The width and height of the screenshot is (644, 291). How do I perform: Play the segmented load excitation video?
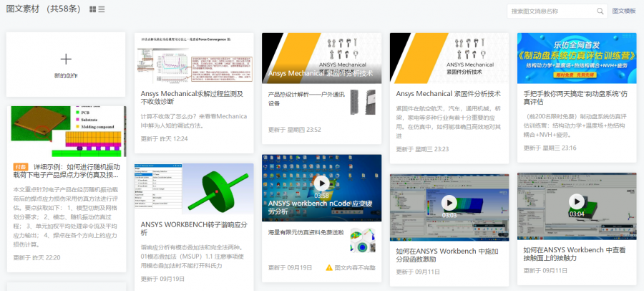tap(449, 203)
